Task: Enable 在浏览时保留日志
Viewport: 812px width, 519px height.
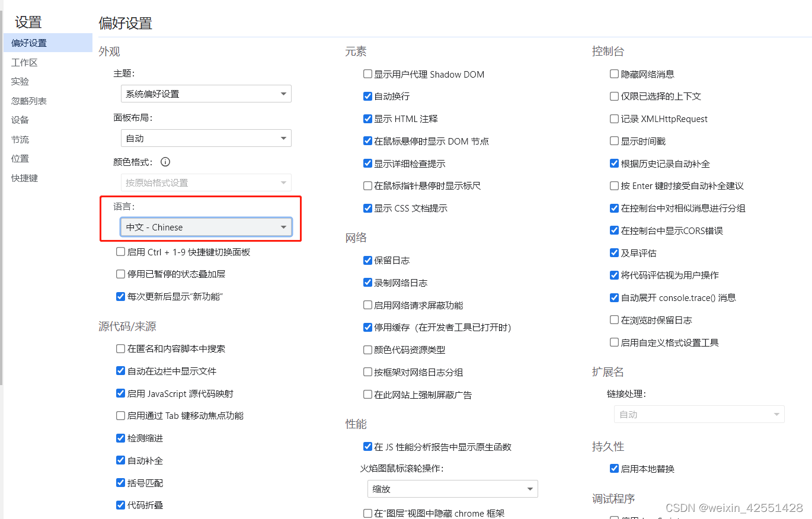Action: 614,320
